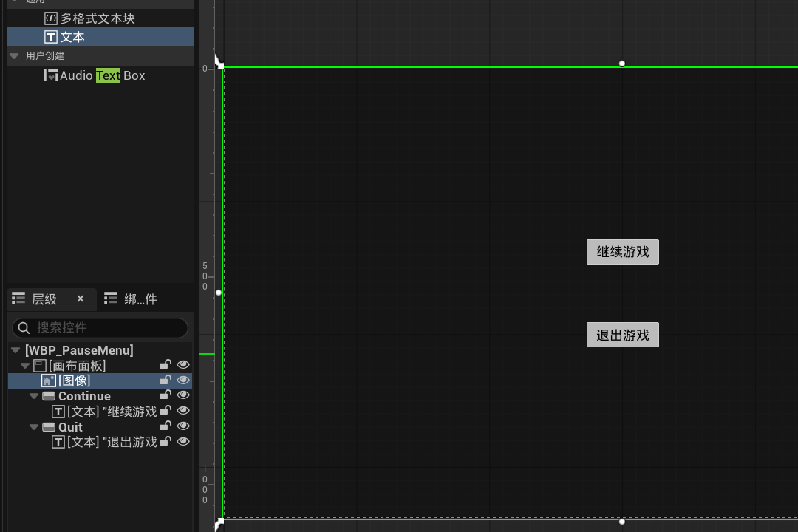
Task: Click the bottom edge resize handle of the canvas
Action: tap(622, 522)
